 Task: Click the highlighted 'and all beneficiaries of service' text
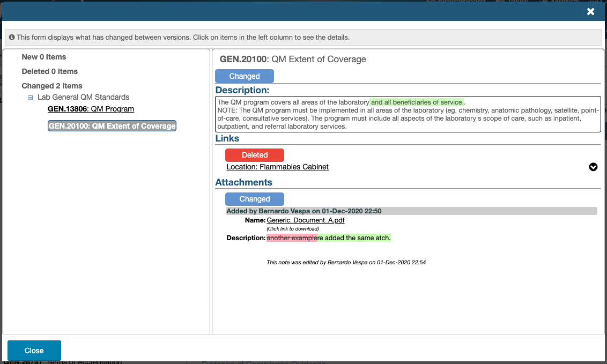tap(417, 102)
